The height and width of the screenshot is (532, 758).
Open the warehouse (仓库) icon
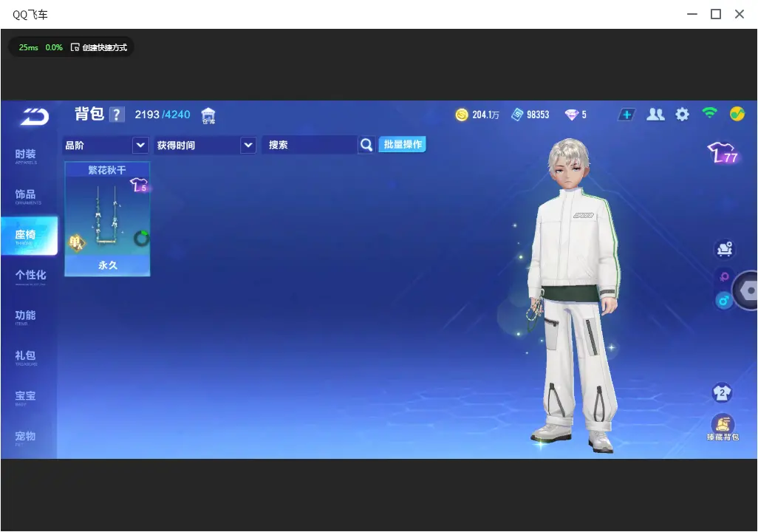(208, 116)
